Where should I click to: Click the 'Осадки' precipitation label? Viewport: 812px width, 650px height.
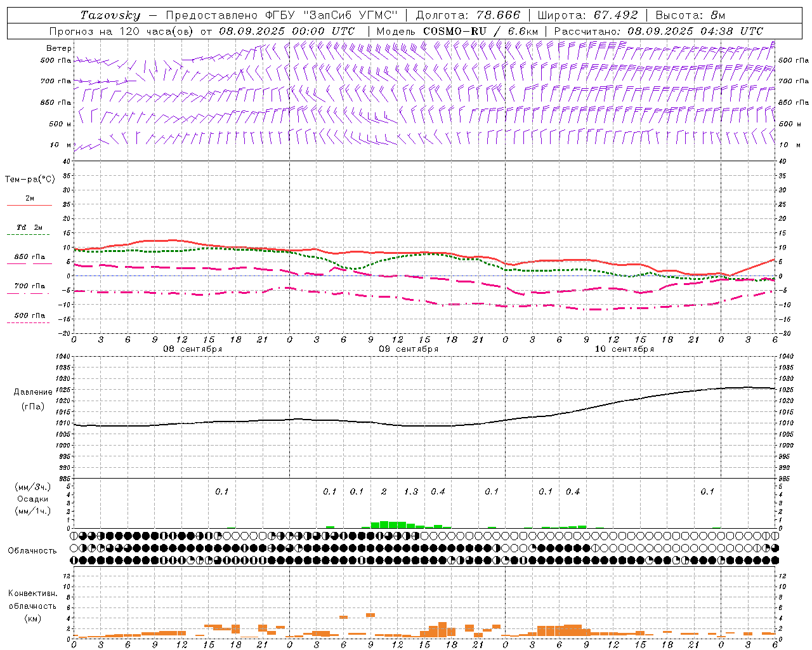coord(33,499)
